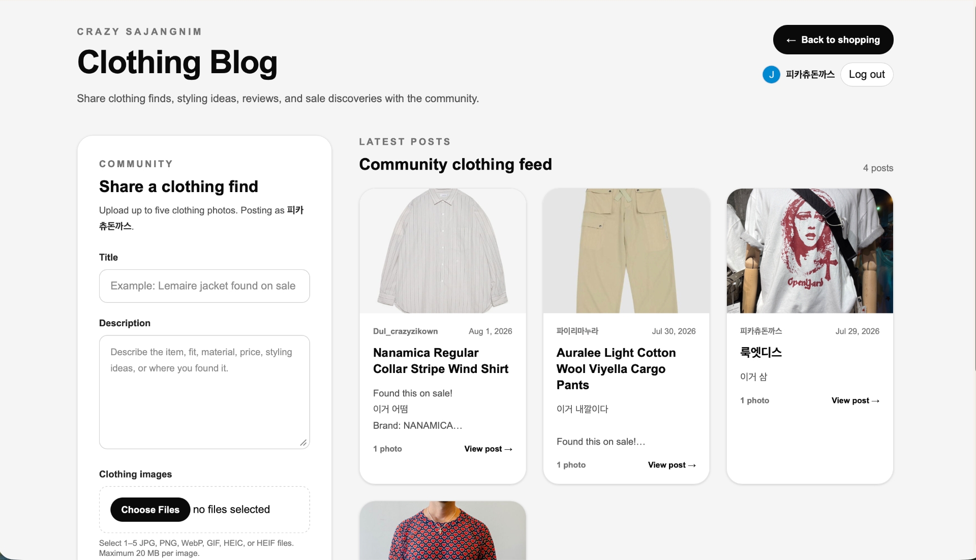This screenshot has width=976, height=560.
Task: Open View post for Nanamica shirt
Action: click(x=488, y=449)
